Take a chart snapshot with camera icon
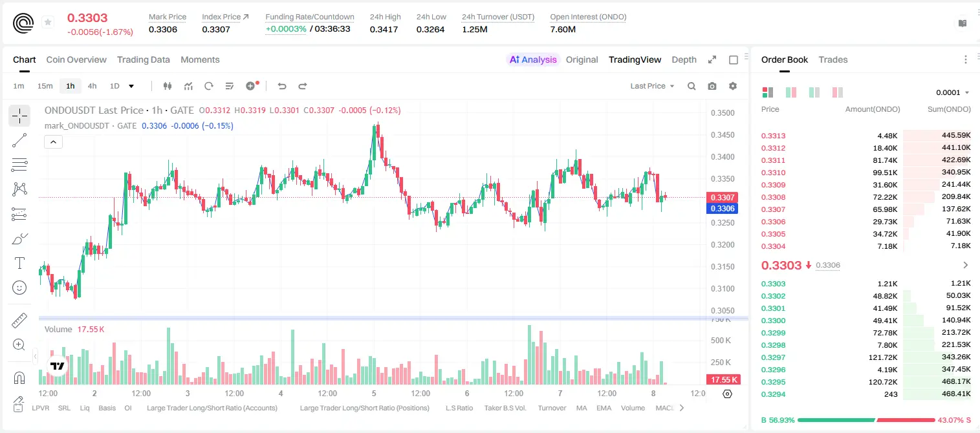This screenshot has height=433, width=980. click(712, 86)
